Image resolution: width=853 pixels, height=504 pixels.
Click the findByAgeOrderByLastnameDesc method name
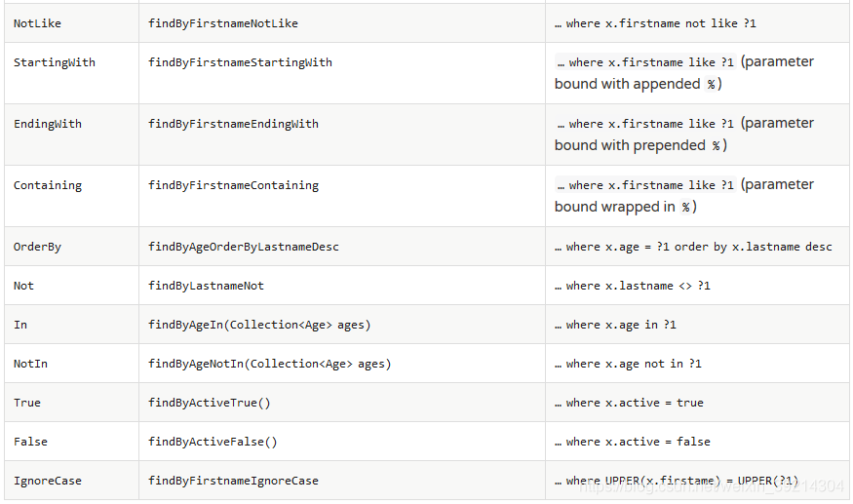point(244,247)
